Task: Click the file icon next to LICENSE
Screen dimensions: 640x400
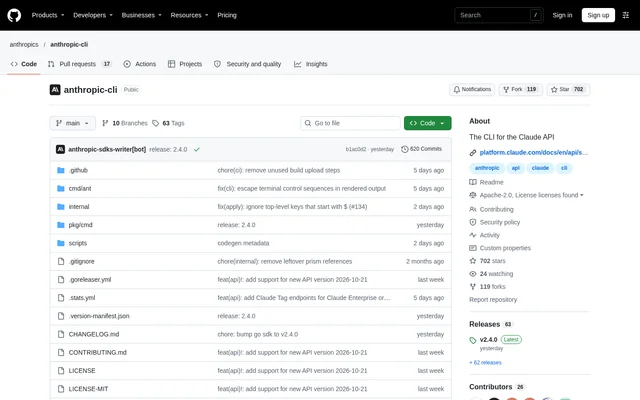Action: [61, 371]
